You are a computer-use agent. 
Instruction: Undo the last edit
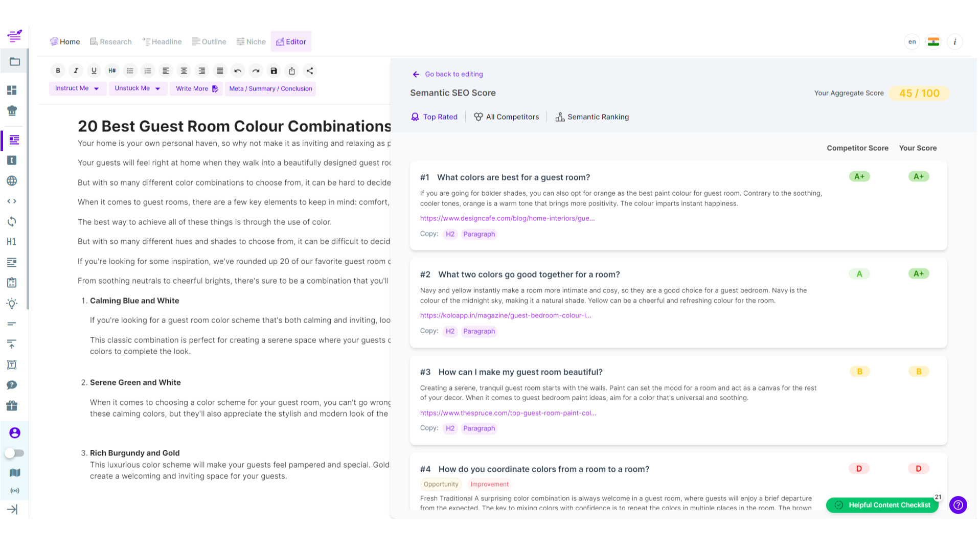pos(237,71)
